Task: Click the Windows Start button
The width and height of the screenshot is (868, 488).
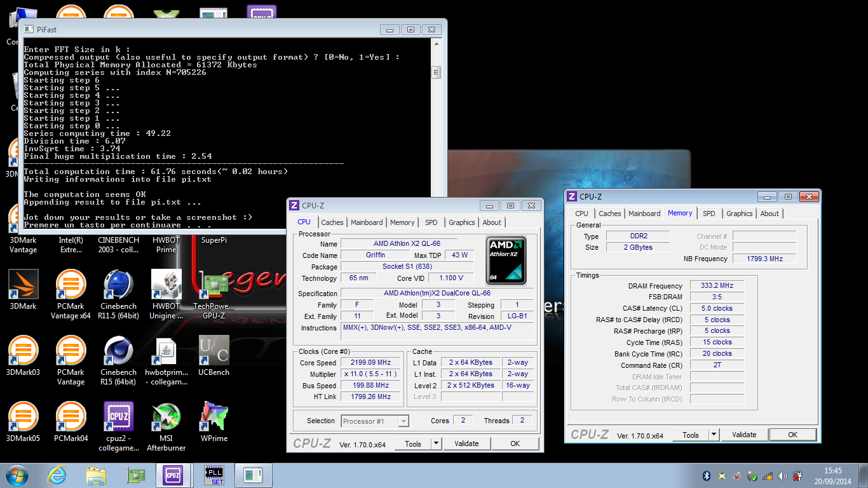Action: click(17, 475)
